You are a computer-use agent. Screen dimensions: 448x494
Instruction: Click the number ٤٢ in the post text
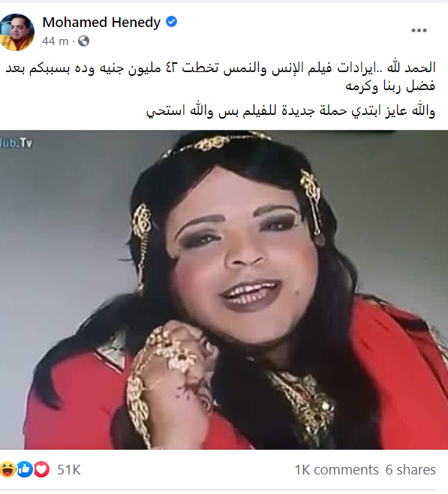[x=172, y=68]
